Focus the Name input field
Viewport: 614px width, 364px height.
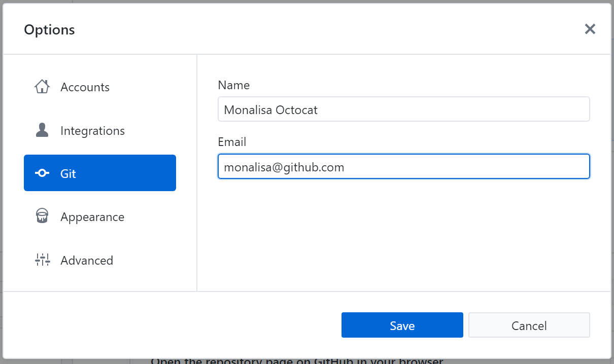404,110
